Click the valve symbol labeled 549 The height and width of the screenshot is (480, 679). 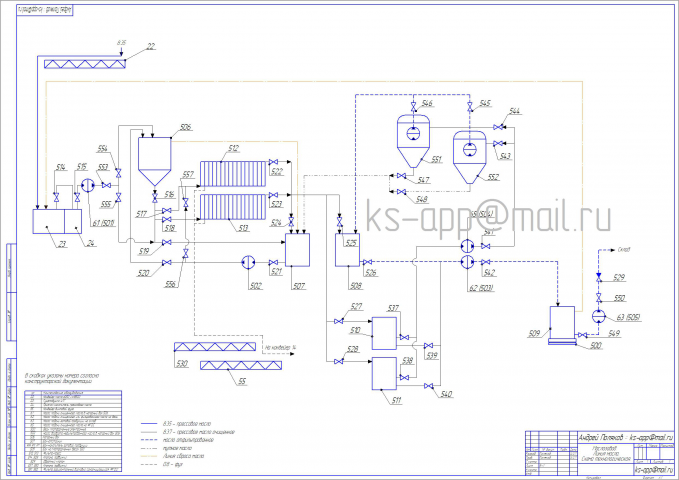click(x=583, y=335)
